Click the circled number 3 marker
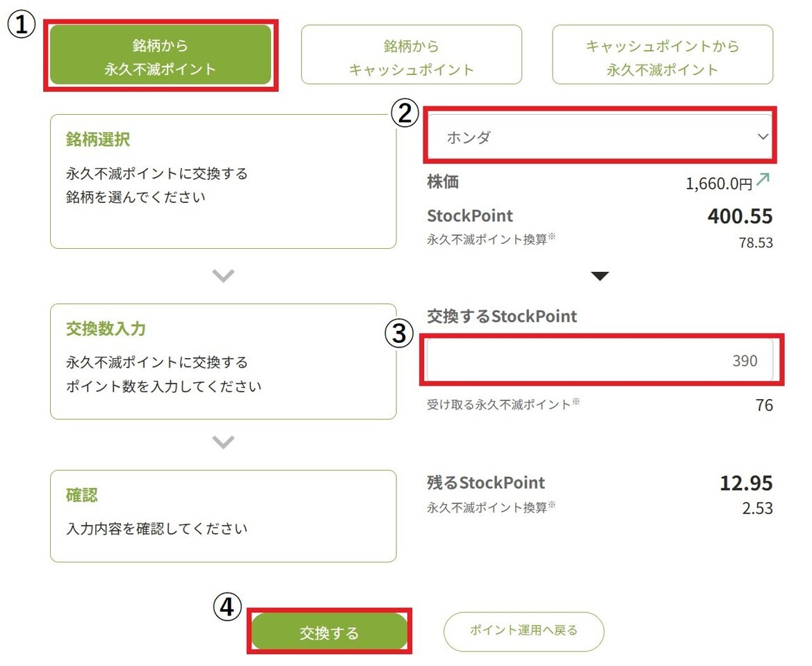 (x=399, y=334)
